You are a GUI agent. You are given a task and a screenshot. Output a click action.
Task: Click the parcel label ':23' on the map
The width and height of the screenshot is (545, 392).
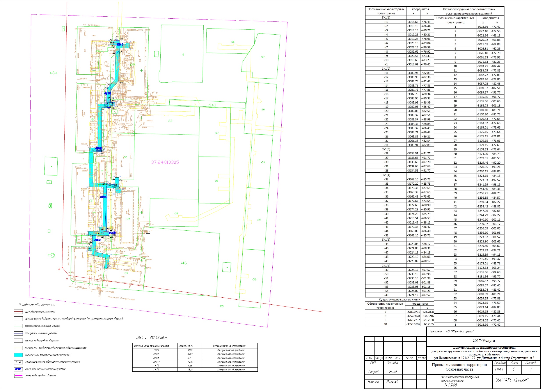[170, 121]
